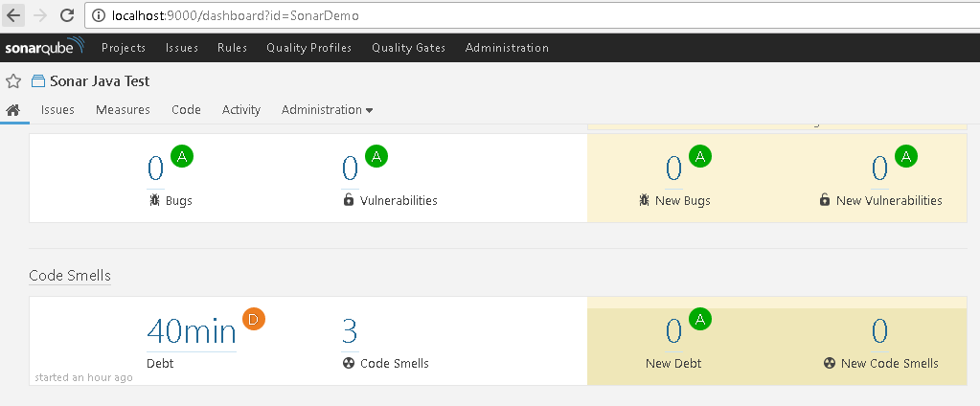Open Quality Profiles in top menu

click(x=308, y=48)
